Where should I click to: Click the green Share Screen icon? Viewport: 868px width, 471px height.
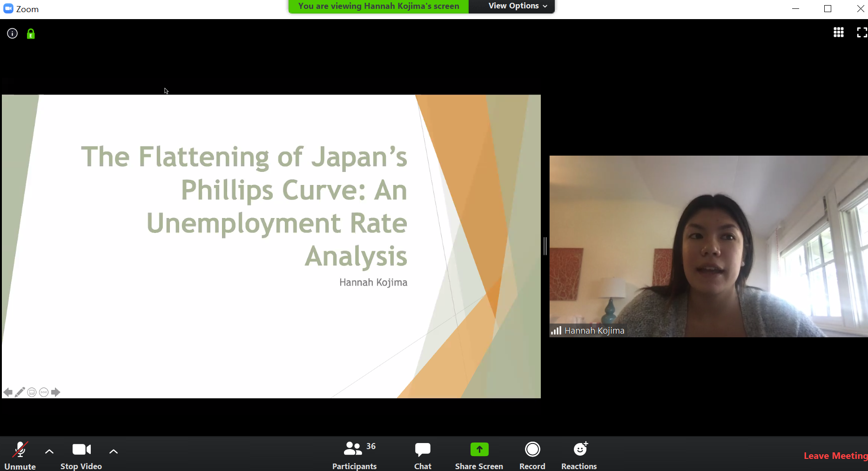tap(479, 450)
